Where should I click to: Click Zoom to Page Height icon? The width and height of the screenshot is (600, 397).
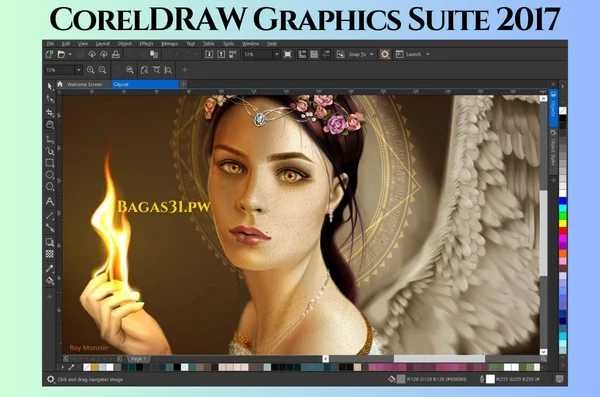coord(168,70)
